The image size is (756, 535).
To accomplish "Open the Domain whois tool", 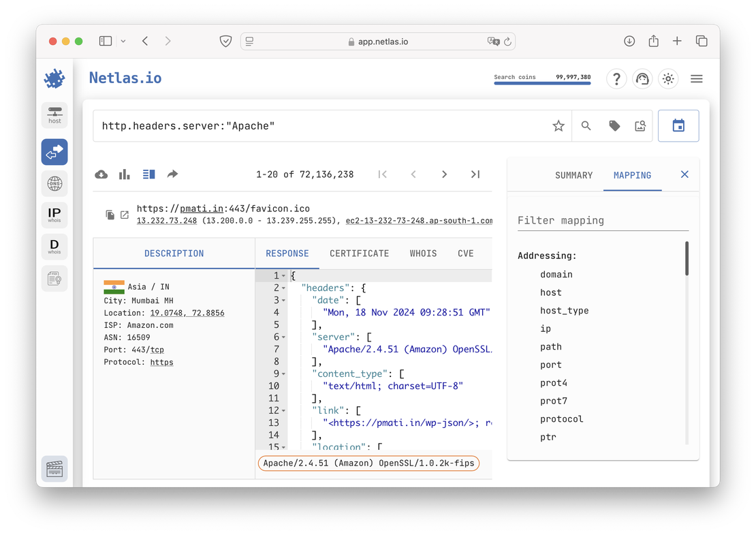I will tap(54, 246).
